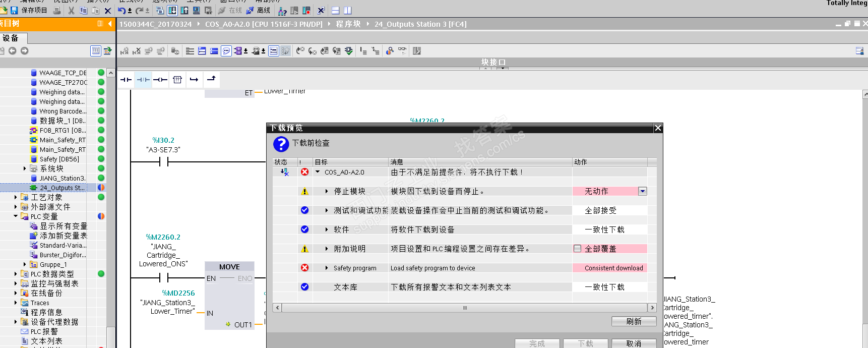Viewport: 868px width, 348px height.
Task: Expand the 停止模块 row
Action: point(327,191)
